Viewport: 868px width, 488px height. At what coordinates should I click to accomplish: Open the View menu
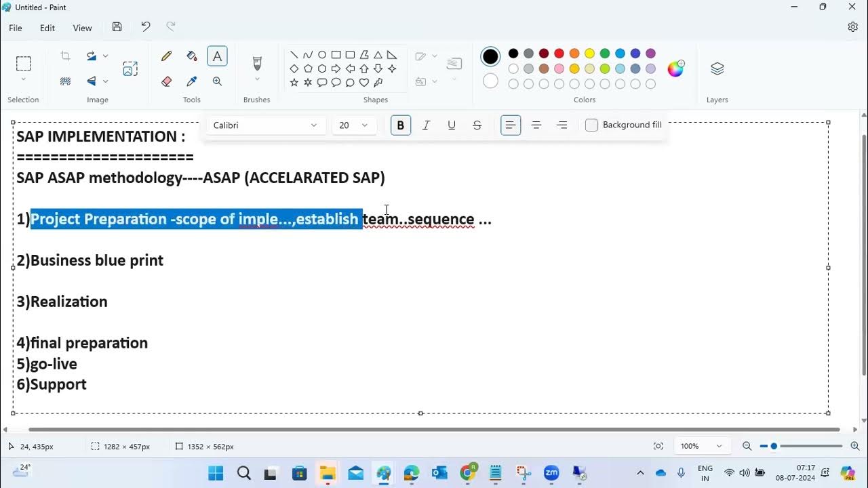coord(82,28)
